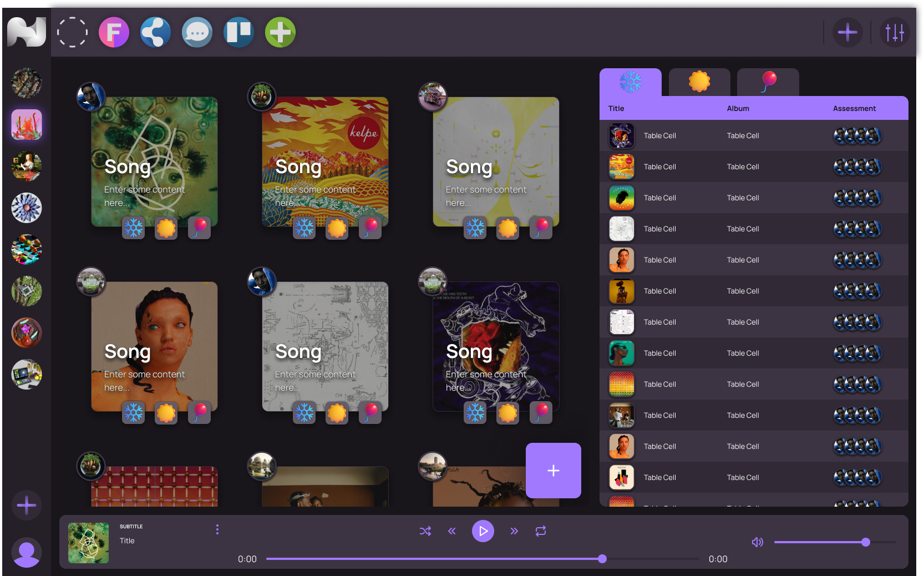
Task: Open the chat bubble app icon
Action: pos(197,32)
